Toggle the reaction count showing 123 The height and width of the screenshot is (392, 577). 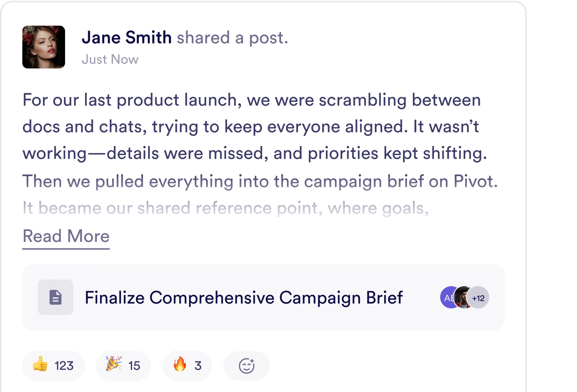click(x=64, y=366)
